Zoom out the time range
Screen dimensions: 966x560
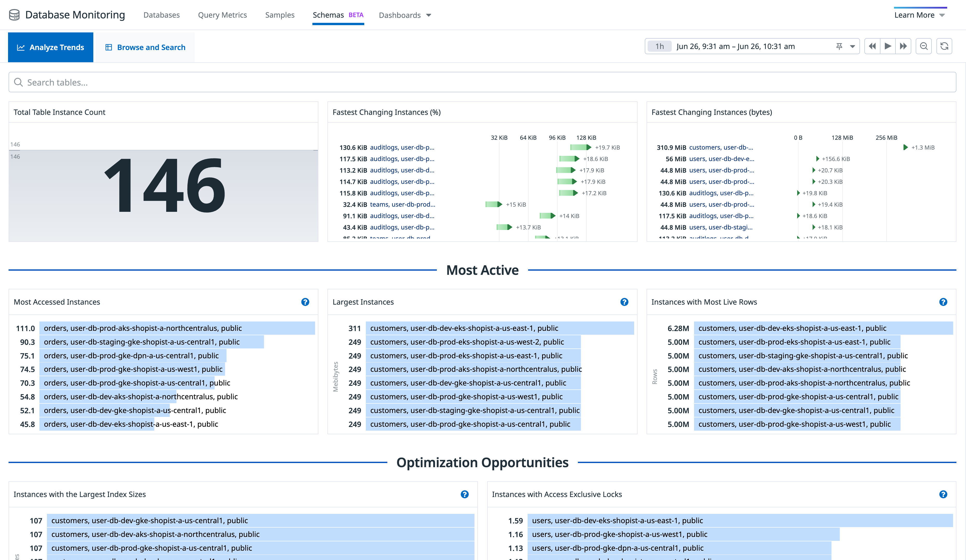click(924, 46)
